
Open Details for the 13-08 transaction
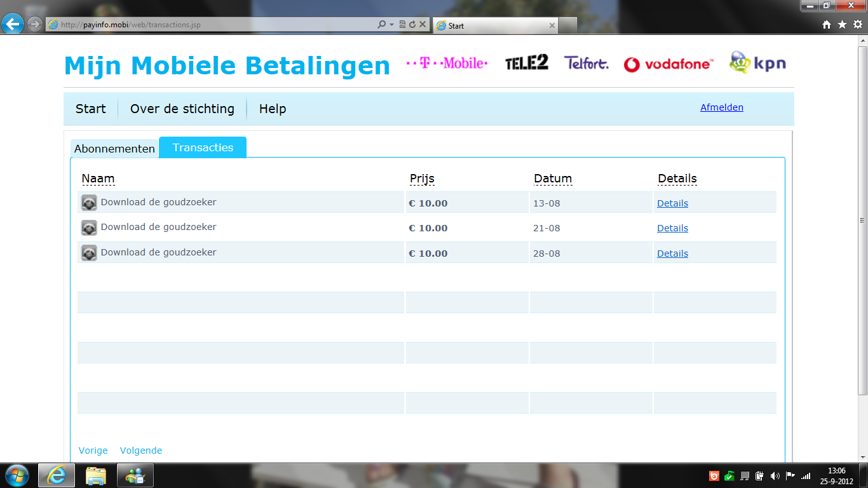click(x=672, y=203)
